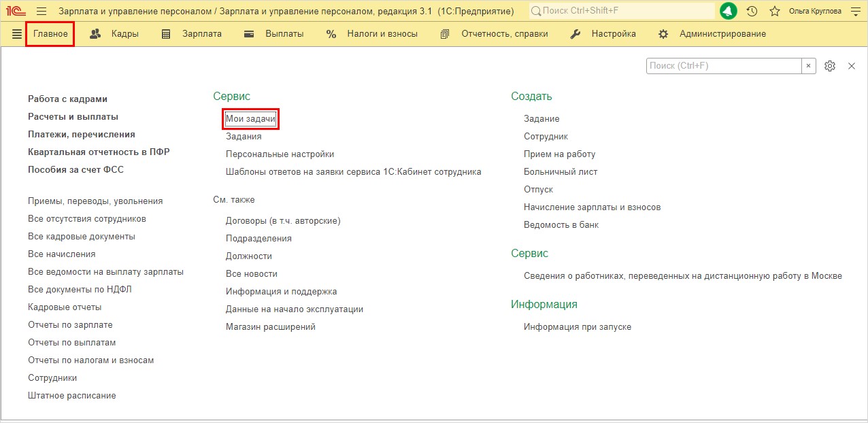Open Мои задачи link
This screenshot has width=868, height=423.
click(251, 119)
